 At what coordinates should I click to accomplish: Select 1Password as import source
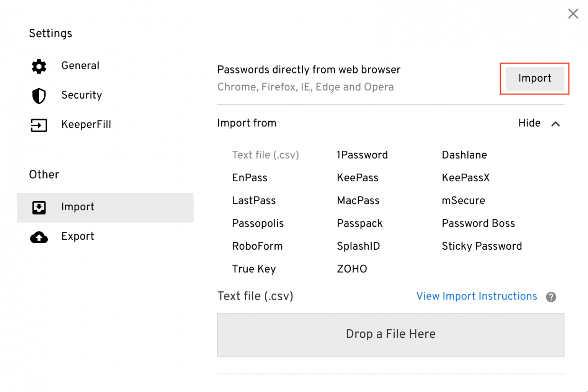(x=362, y=155)
